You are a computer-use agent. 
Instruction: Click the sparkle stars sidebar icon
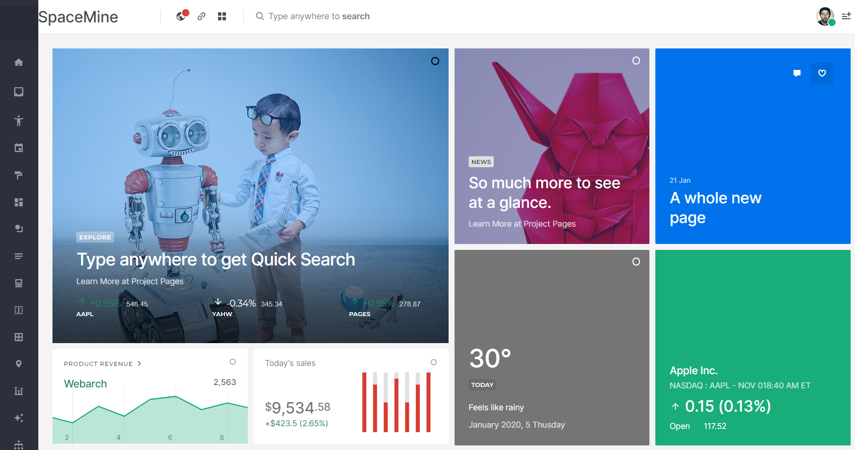coord(19,418)
